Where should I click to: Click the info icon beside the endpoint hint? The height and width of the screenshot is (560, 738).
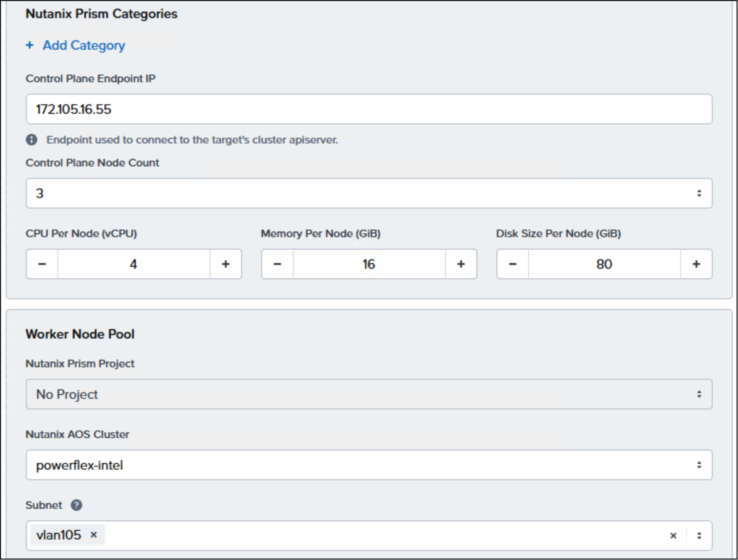pos(31,140)
